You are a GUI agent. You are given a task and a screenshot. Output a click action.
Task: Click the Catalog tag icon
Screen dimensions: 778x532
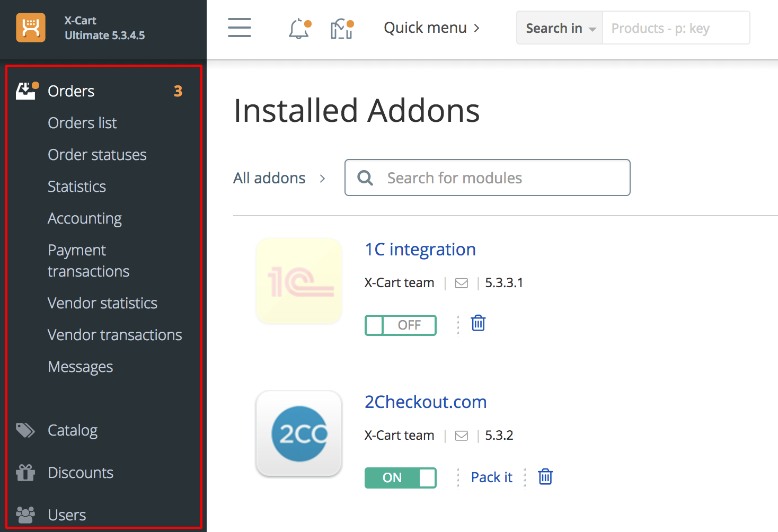coord(24,430)
